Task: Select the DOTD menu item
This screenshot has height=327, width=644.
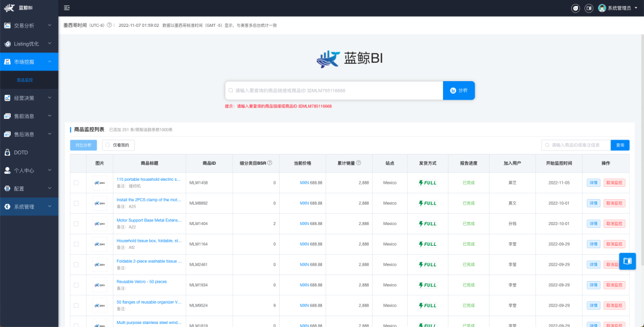Action: coord(29,152)
